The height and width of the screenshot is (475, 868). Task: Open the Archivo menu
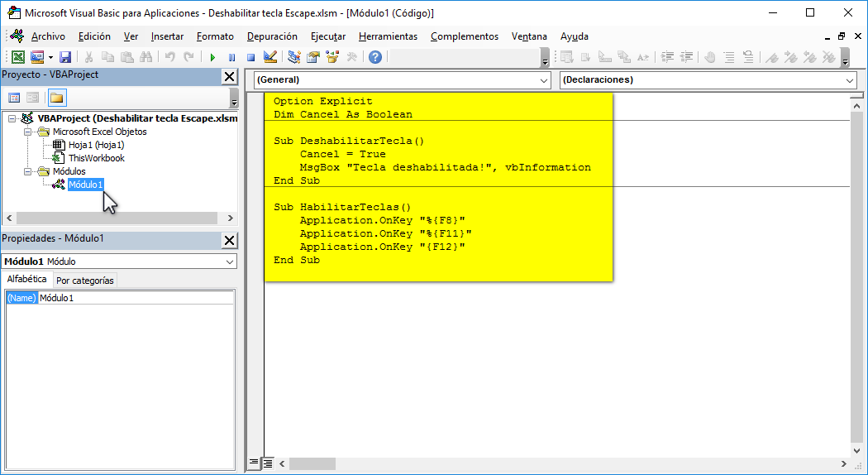coord(48,36)
